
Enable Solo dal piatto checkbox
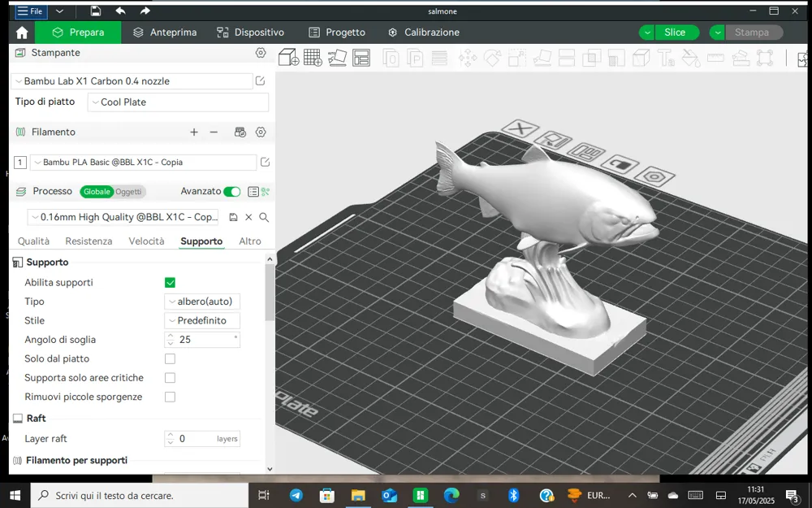pos(170,358)
